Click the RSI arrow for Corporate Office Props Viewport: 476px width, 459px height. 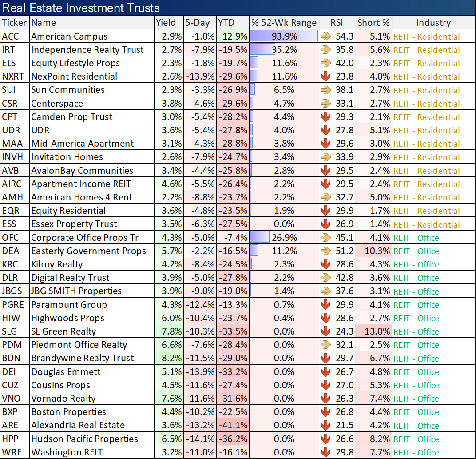(326, 238)
